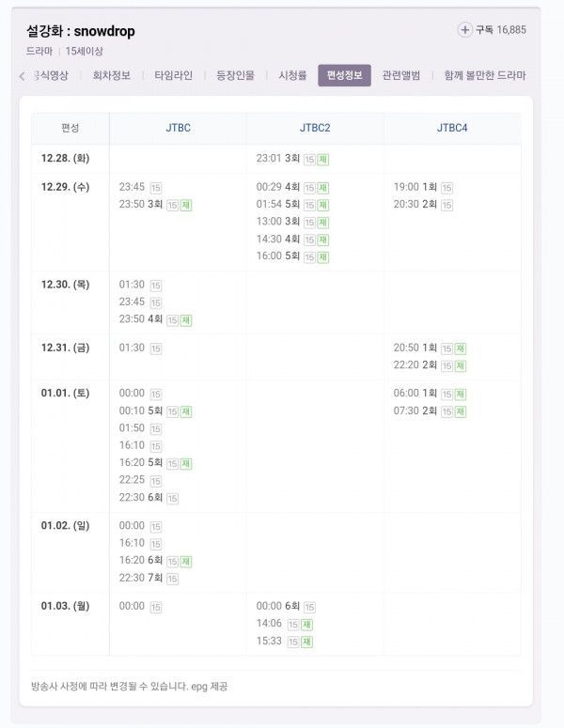Click rerun badge beside 14:06 on 01.03
The image size is (564, 728).
tap(307, 625)
